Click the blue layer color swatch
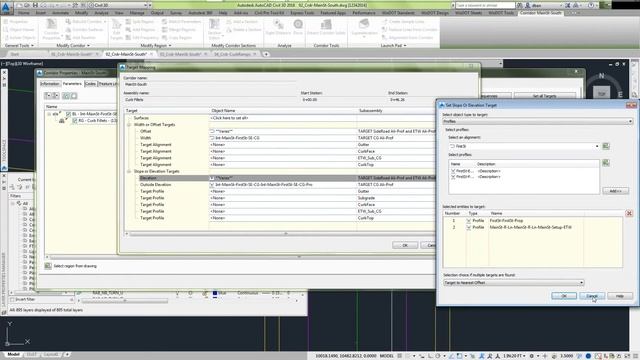 click(x=215, y=293)
